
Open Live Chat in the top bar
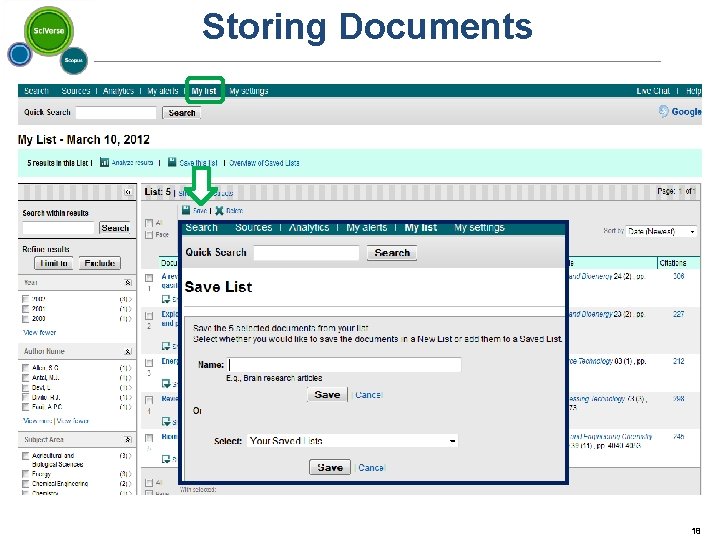coord(653,91)
